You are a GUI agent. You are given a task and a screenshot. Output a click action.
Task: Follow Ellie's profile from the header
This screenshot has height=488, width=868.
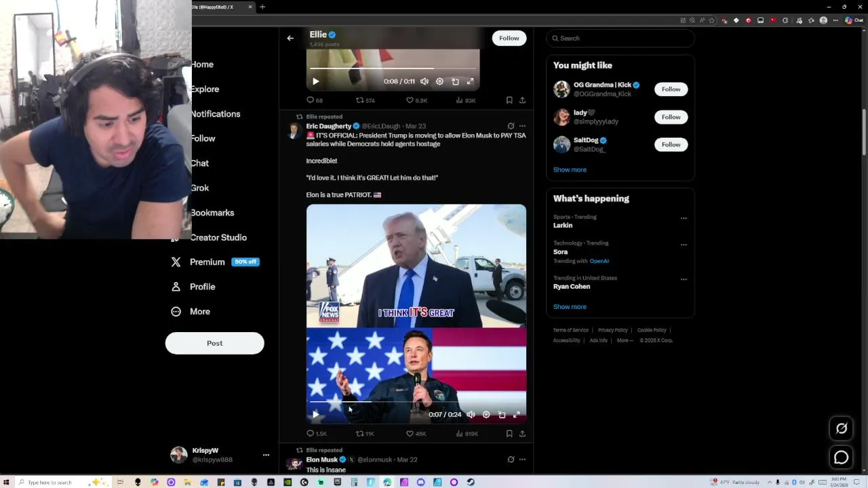pos(509,39)
